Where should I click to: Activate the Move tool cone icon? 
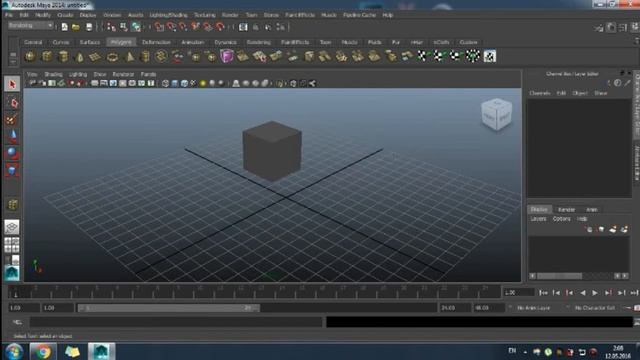tap(12, 136)
